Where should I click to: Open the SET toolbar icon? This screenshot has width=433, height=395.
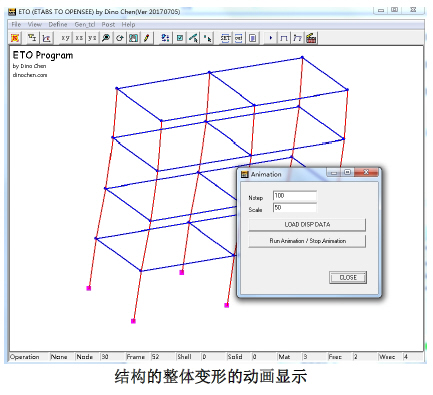click(226, 38)
